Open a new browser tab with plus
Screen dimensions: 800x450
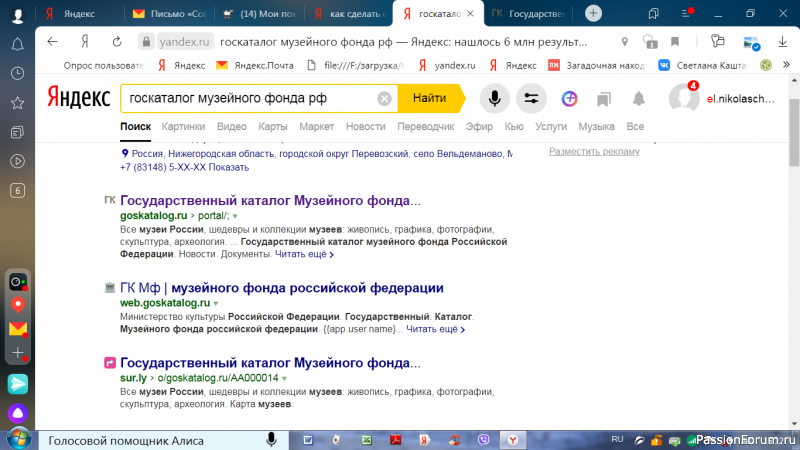(x=593, y=13)
